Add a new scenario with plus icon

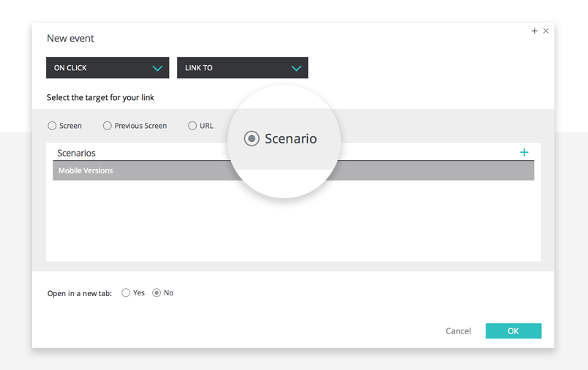click(524, 152)
